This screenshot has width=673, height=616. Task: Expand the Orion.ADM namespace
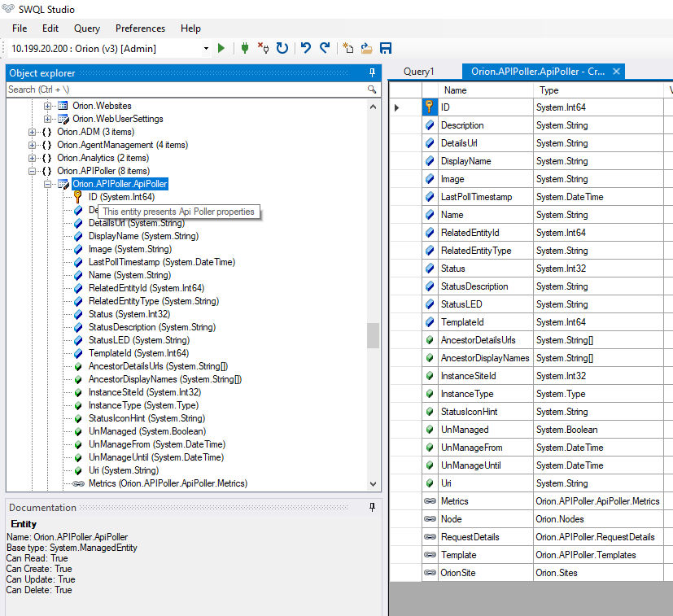coord(32,132)
